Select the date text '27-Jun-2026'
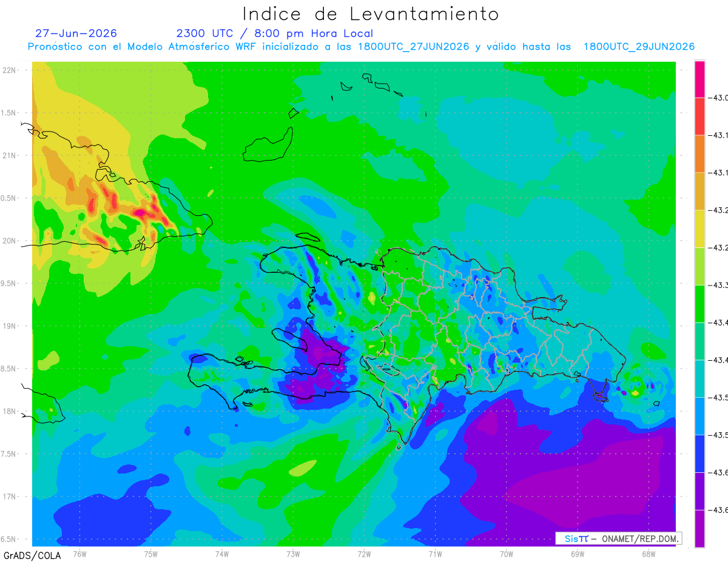The image size is (728, 562). pos(76,33)
